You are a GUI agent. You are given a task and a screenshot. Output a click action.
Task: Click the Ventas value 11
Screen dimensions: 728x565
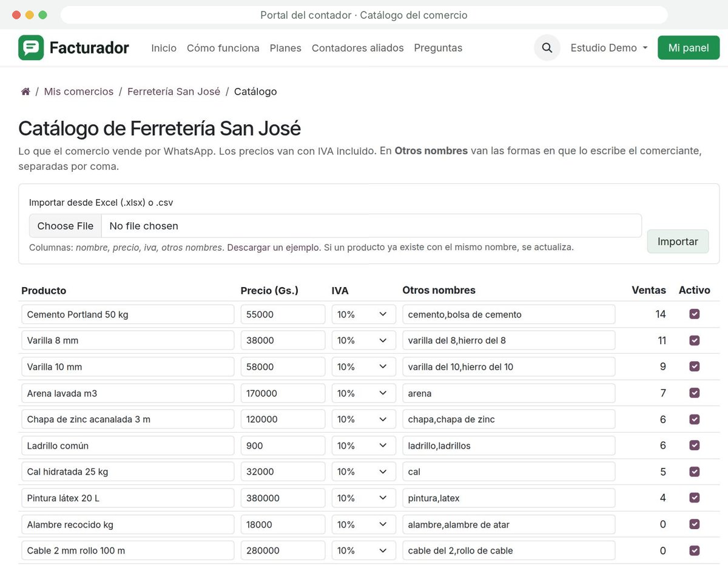point(661,340)
